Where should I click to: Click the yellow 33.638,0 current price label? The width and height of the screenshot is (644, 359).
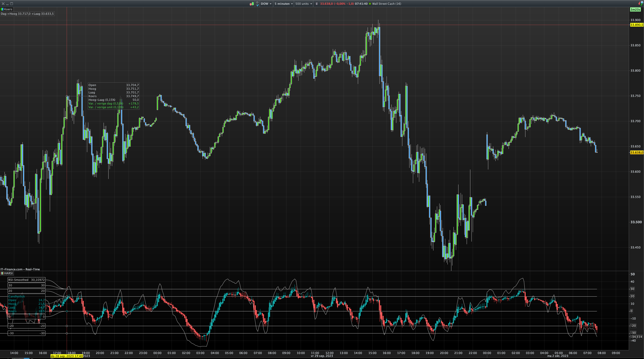(x=636, y=152)
